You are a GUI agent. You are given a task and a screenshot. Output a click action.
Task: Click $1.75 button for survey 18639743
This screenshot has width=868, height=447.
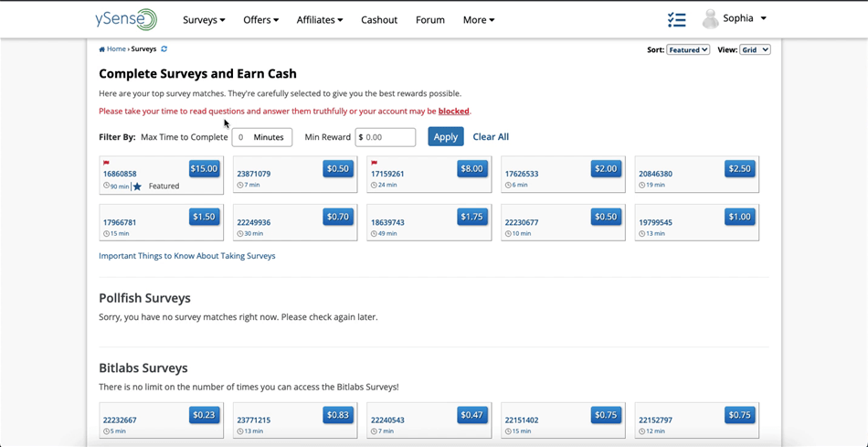click(x=471, y=217)
